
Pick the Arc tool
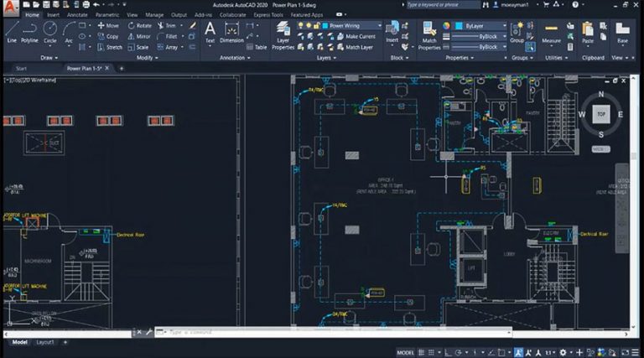pyautogui.click(x=69, y=33)
